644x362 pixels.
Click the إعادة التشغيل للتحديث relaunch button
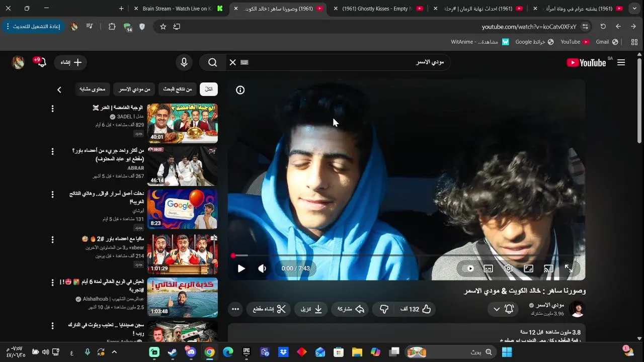point(33,26)
